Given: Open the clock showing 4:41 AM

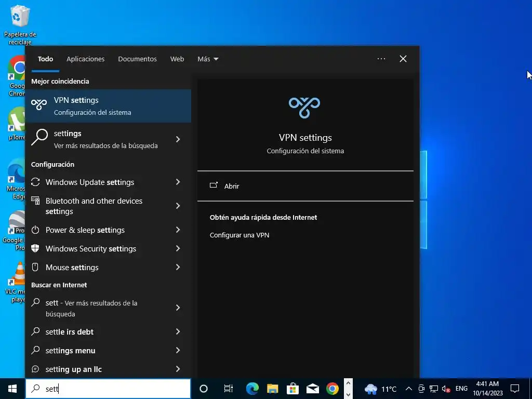Looking at the screenshot, I should tap(488, 389).
